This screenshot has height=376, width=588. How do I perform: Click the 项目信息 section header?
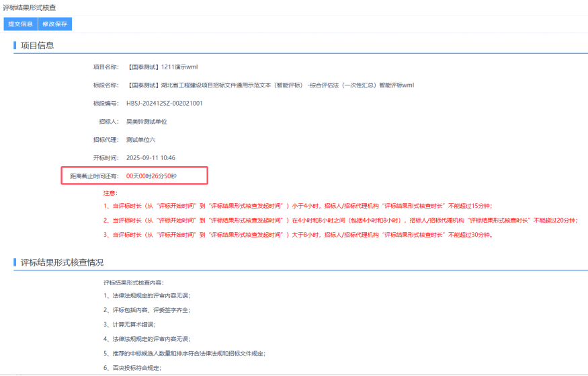(38, 46)
